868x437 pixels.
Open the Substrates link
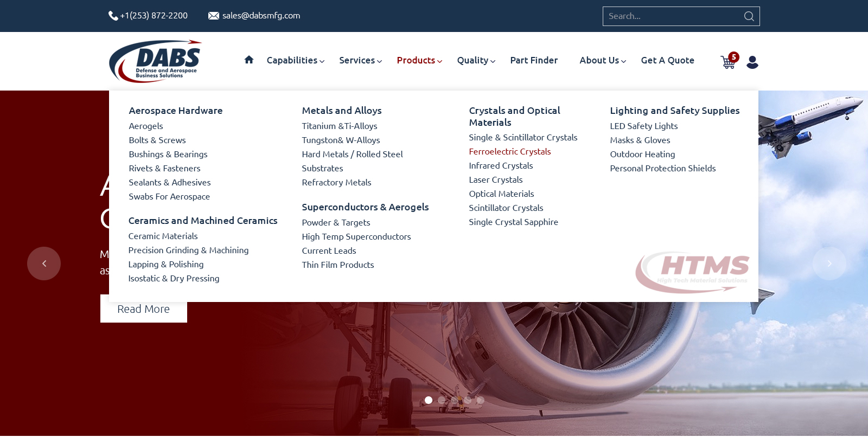(322, 168)
